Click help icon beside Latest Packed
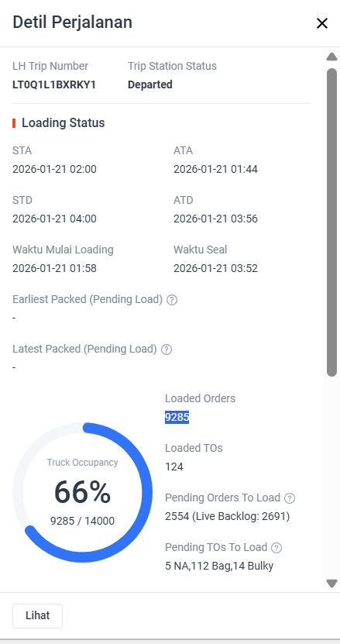Screen dimensions: 340x644 point(167,350)
